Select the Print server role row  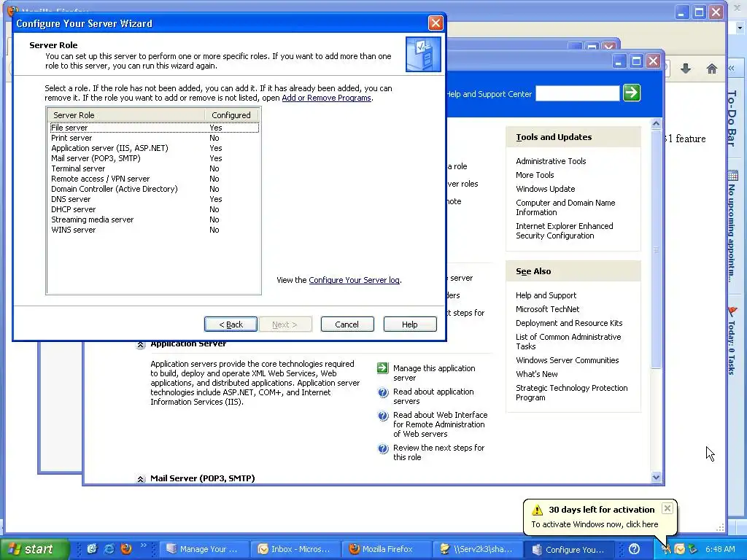point(154,138)
